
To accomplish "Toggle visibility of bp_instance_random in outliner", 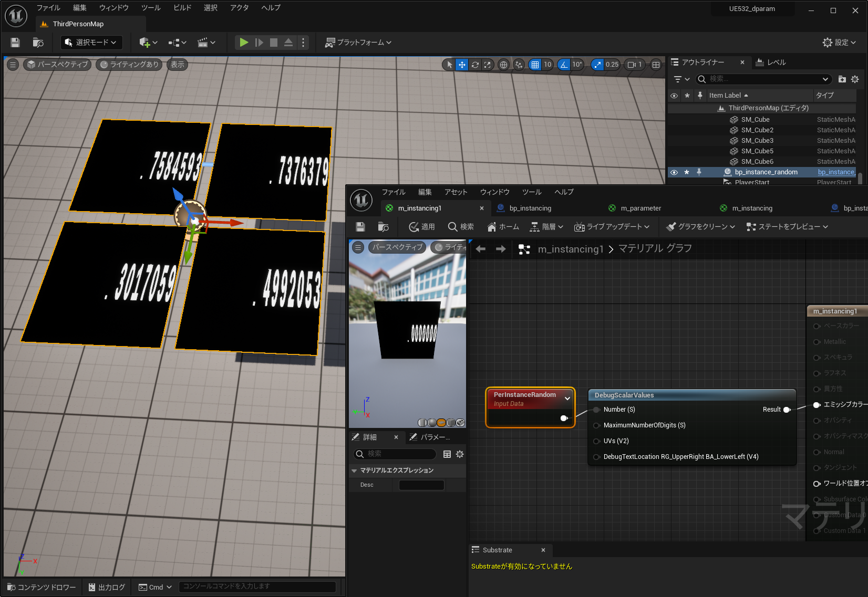I will tap(674, 172).
